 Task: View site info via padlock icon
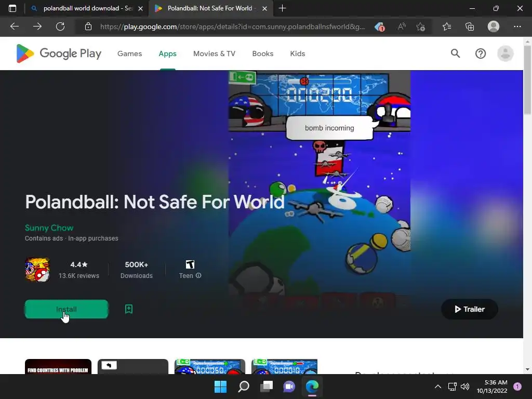(88, 26)
